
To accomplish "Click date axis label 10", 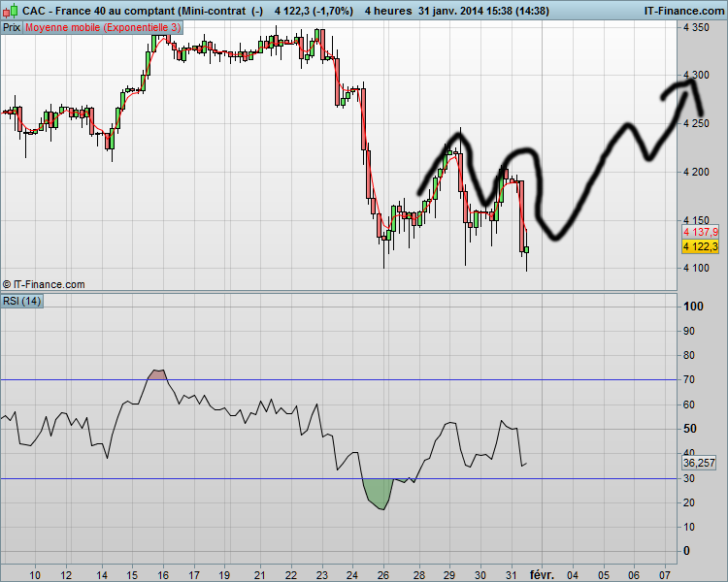I will [x=35, y=575].
